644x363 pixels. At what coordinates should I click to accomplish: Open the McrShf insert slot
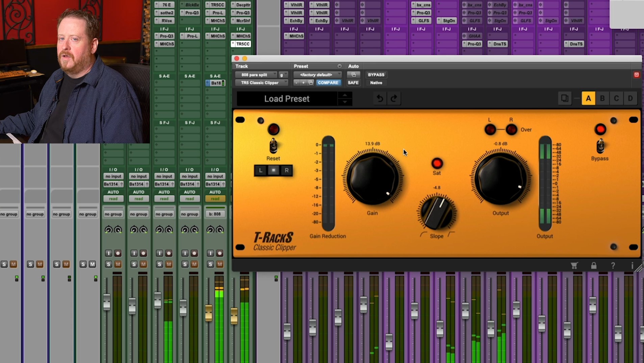click(241, 21)
